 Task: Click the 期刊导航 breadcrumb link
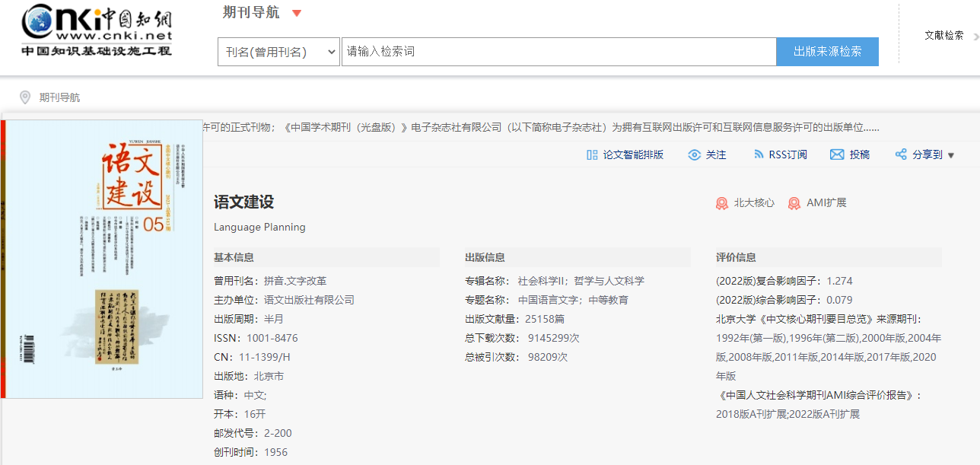point(59,97)
